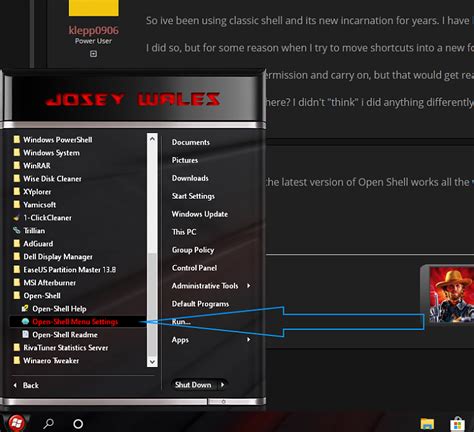474x432 pixels.
Task: Open taskbar search magnifier icon
Action: click(49, 424)
